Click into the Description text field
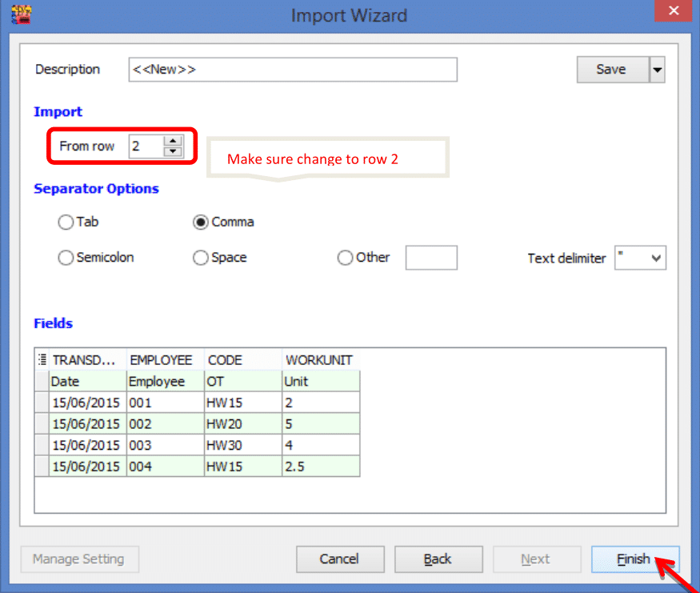This screenshot has height=593, width=700. 293,70
